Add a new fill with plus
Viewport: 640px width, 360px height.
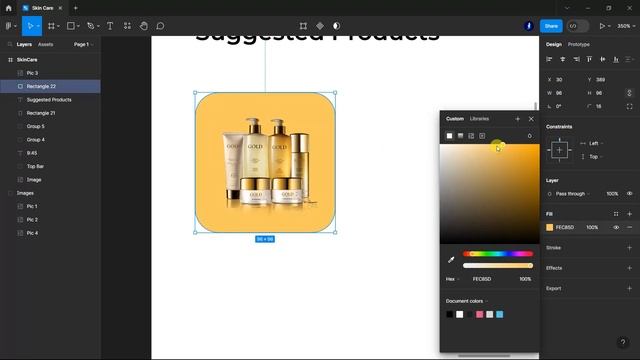[629, 214]
